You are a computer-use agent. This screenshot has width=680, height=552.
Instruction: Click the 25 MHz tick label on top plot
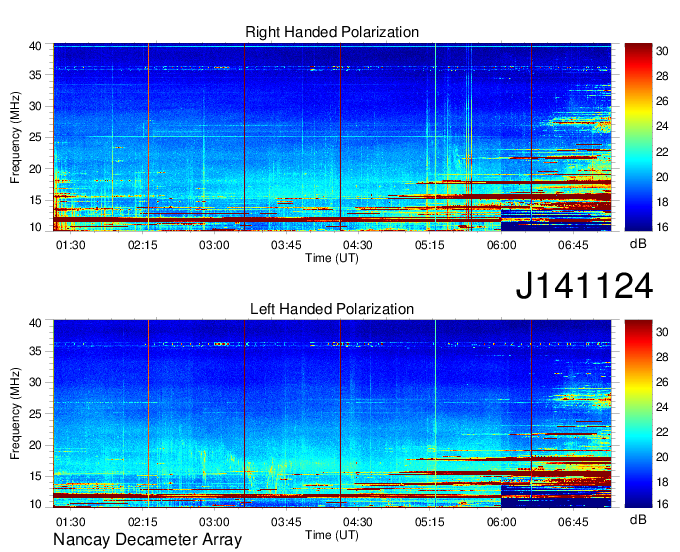pos(35,137)
